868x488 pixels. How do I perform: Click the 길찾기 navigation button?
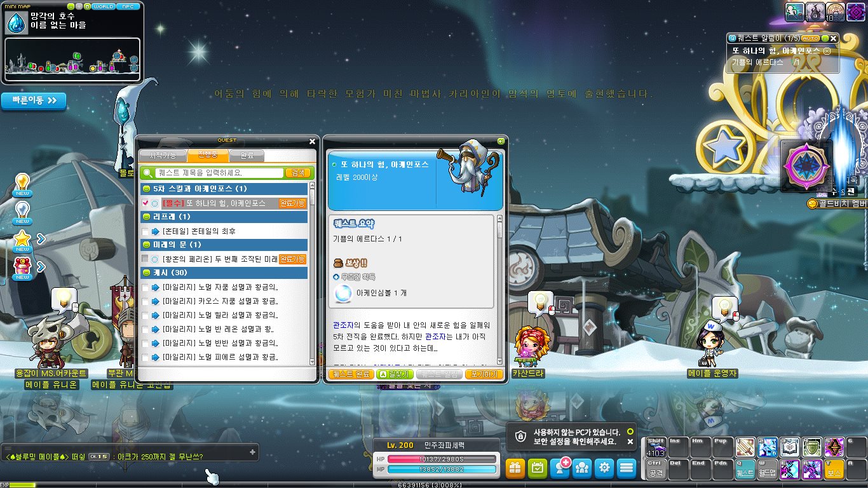pos(394,374)
